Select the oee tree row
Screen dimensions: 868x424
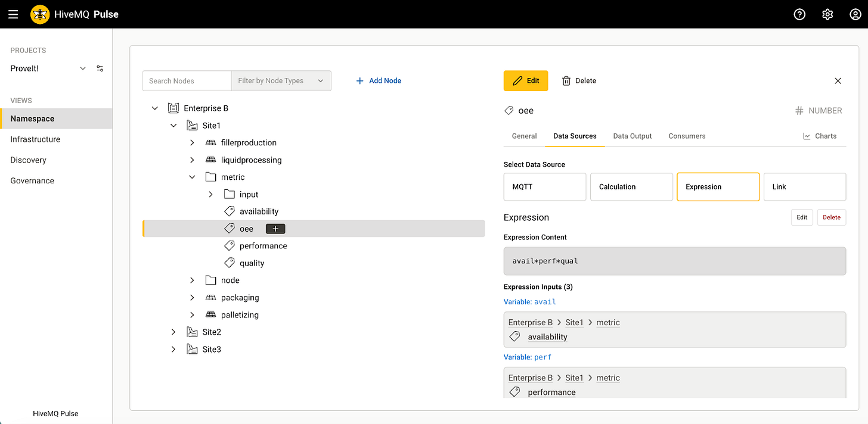314,229
